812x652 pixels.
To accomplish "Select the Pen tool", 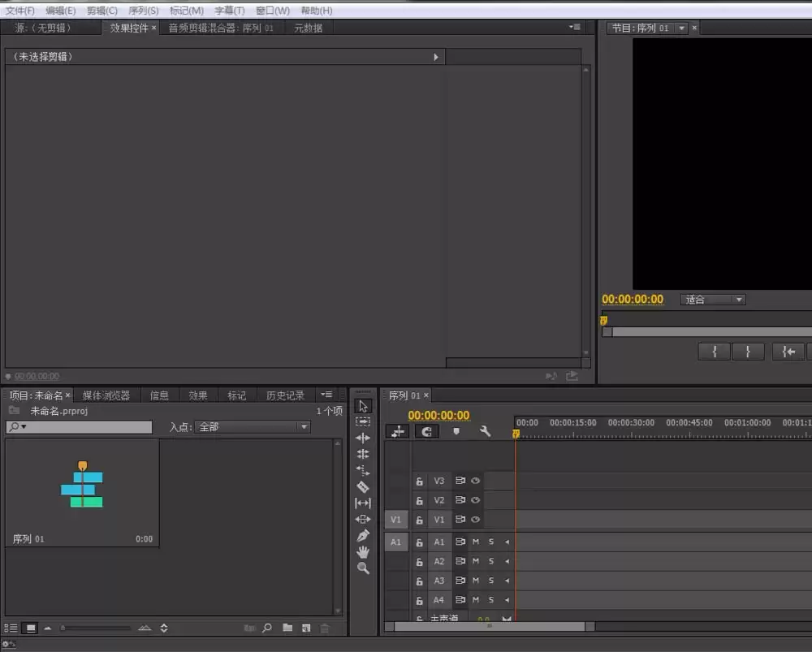I will pos(363,536).
